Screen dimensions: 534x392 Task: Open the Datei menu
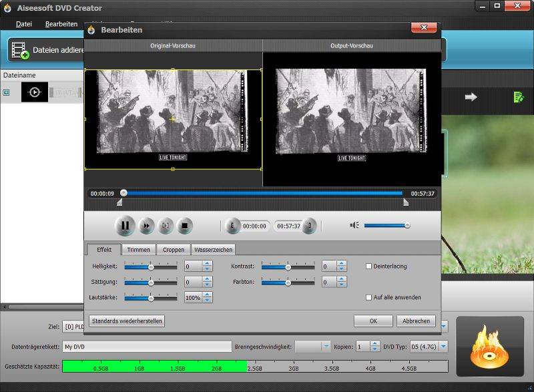point(24,24)
